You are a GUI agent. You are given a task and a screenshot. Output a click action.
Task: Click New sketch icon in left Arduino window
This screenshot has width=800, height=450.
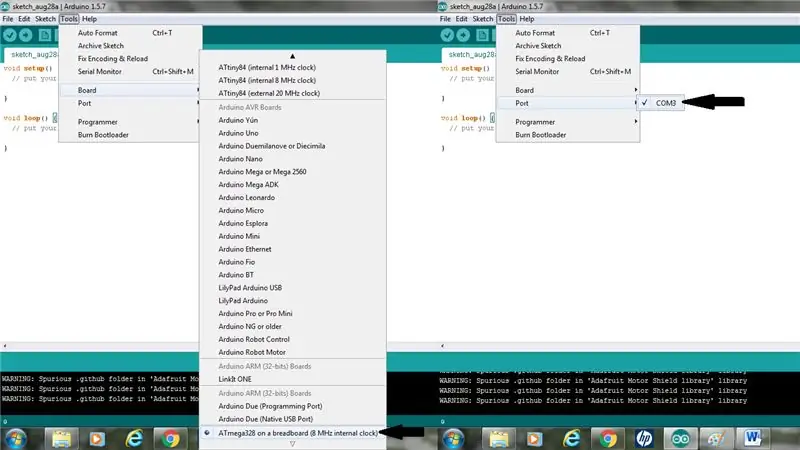(45, 35)
